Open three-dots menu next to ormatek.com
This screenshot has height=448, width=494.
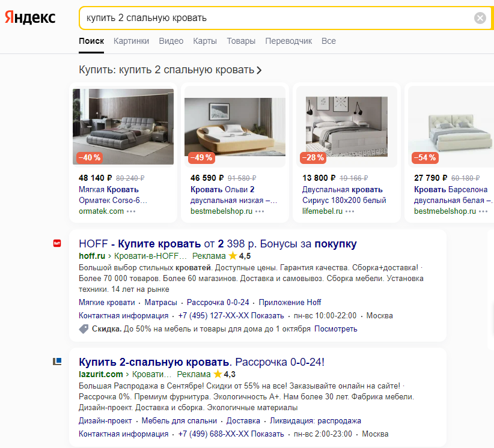[x=131, y=211]
